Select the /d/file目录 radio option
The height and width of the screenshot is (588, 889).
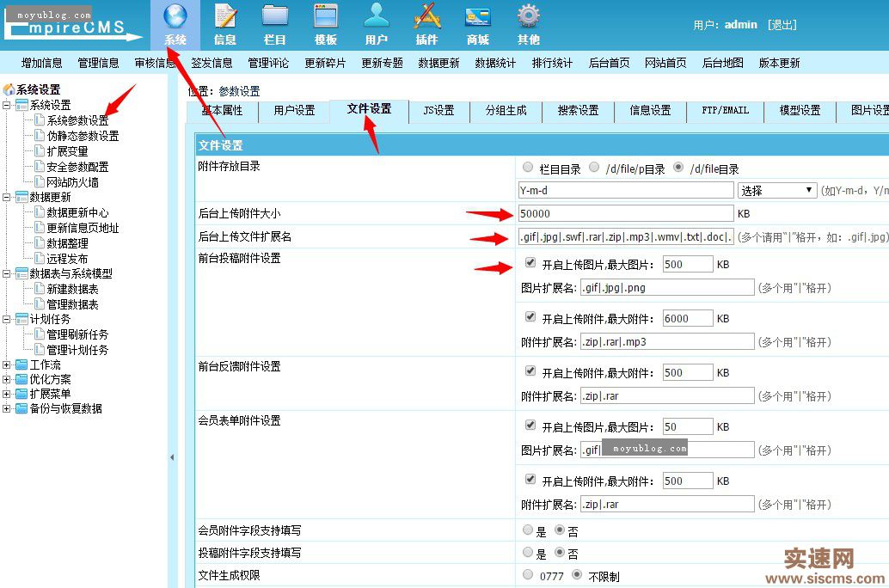678,168
